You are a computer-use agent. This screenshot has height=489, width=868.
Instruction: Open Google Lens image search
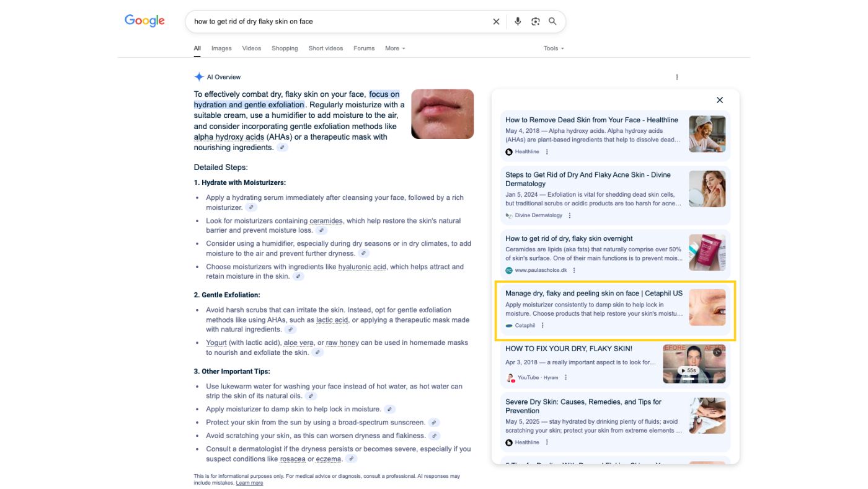pyautogui.click(x=535, y=21)
